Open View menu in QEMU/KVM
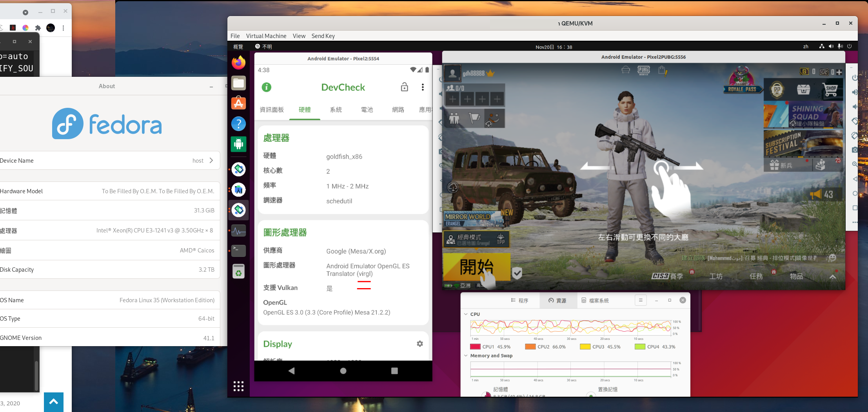868x412 pixels. tap(299, 36)
